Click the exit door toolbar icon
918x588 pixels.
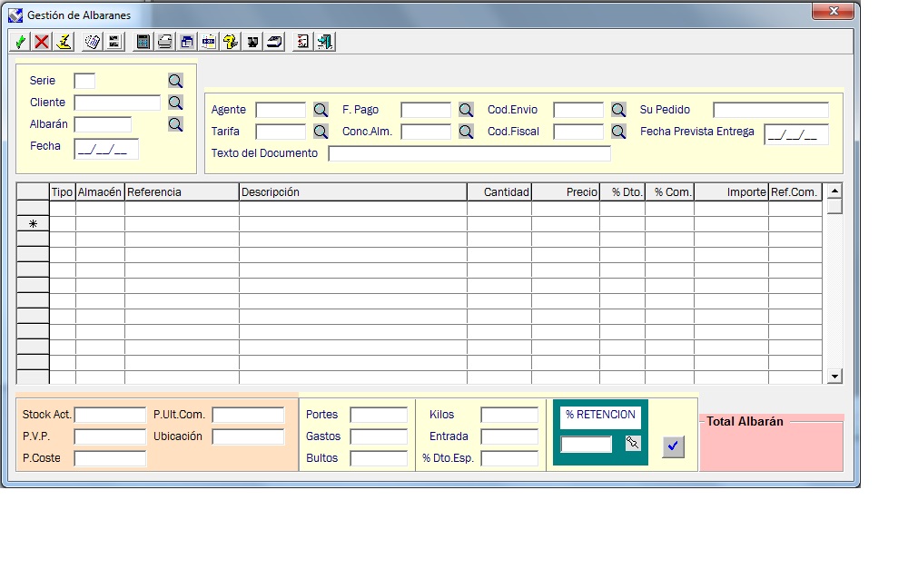coord(325,42)
